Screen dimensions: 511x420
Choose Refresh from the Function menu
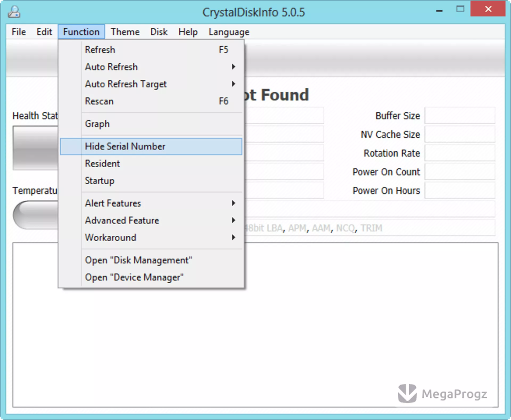point(151,50)
